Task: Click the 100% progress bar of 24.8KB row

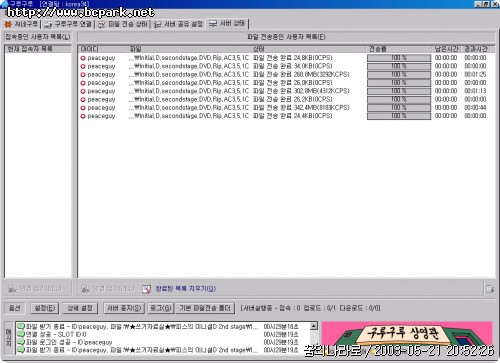Action: coord(399,58)
